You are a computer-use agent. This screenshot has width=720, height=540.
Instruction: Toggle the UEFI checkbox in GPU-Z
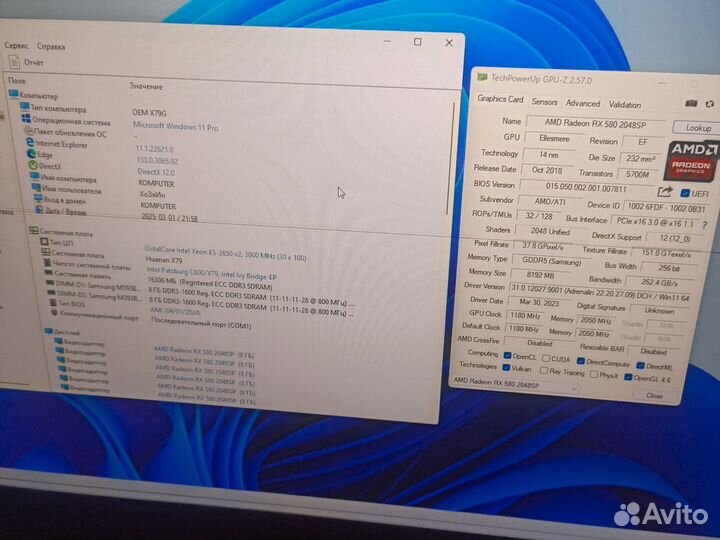click(x=685, y=193)
